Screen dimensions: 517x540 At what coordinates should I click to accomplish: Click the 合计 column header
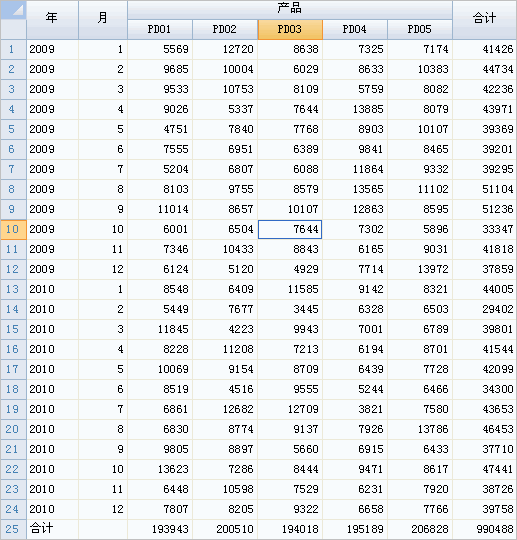485,20
